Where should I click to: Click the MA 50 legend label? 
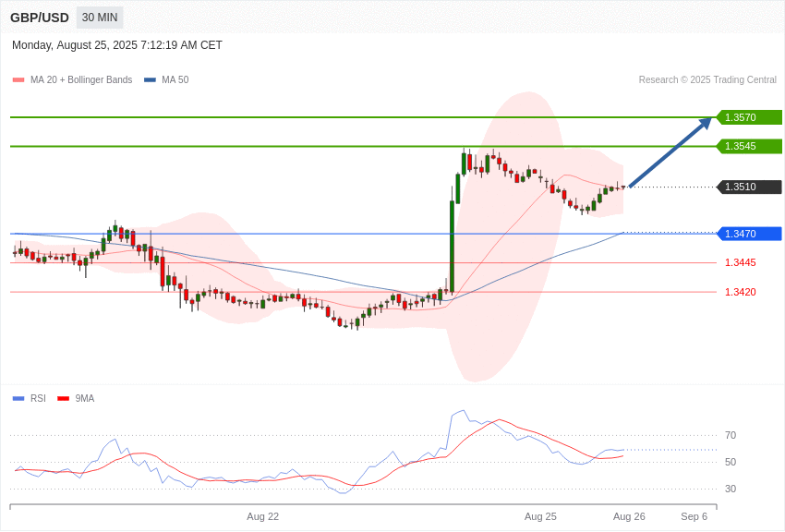pyautogui.click(x=175, y=80)
